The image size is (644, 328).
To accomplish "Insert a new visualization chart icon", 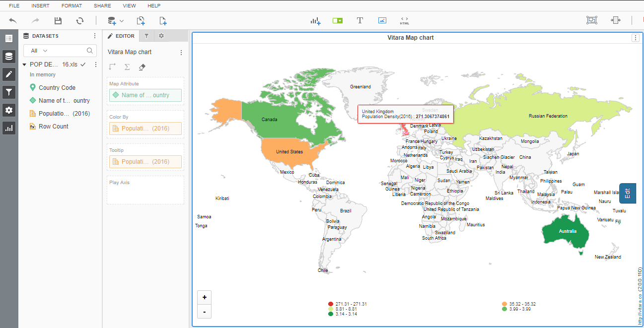I will point(316,20).
